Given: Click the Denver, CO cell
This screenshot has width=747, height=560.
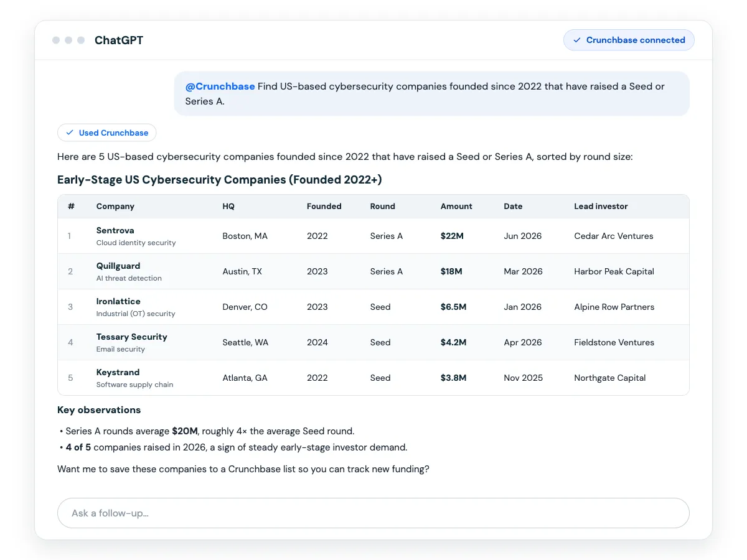Looking at the screenshot, I should tap(245, 307).
